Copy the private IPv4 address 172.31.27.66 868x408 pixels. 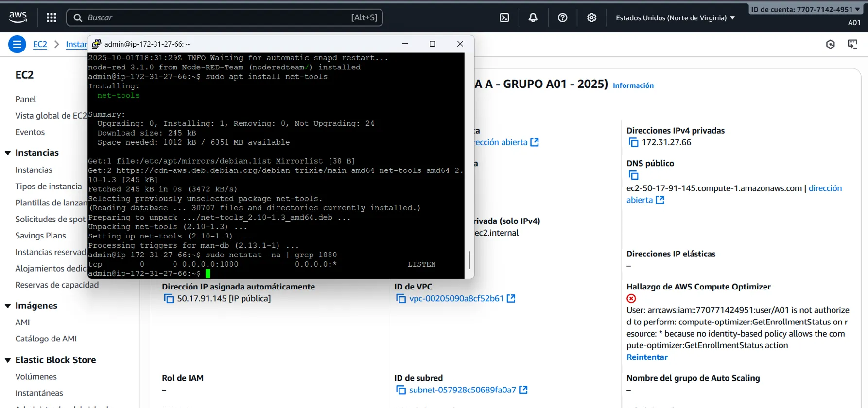633,142
